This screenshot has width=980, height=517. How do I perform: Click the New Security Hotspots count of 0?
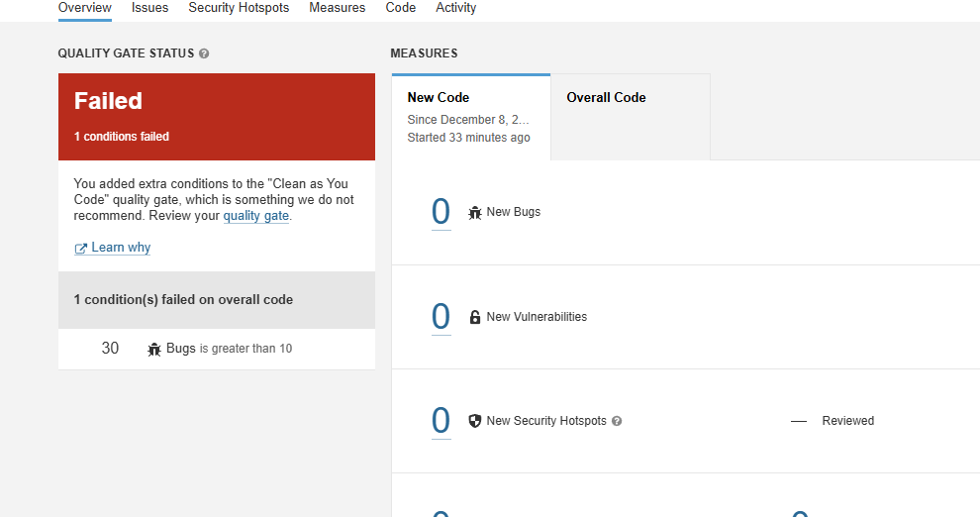coord(441,421)
